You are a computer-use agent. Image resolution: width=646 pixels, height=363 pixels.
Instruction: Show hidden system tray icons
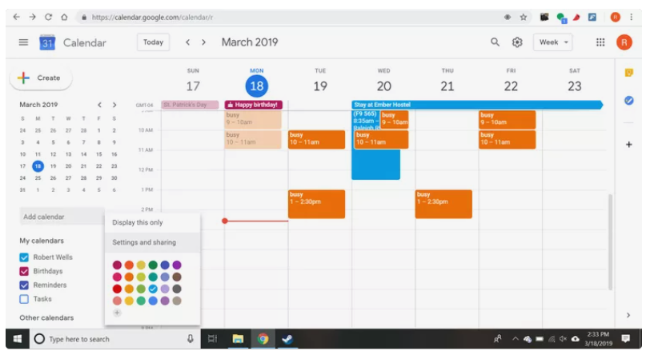[x=515, y=339]
